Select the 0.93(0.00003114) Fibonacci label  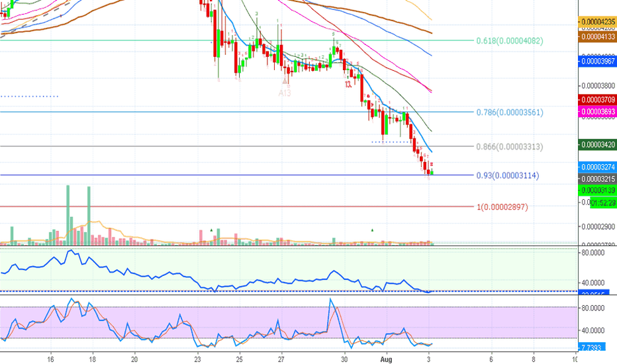pyautogui.click(x=508, y=175)
